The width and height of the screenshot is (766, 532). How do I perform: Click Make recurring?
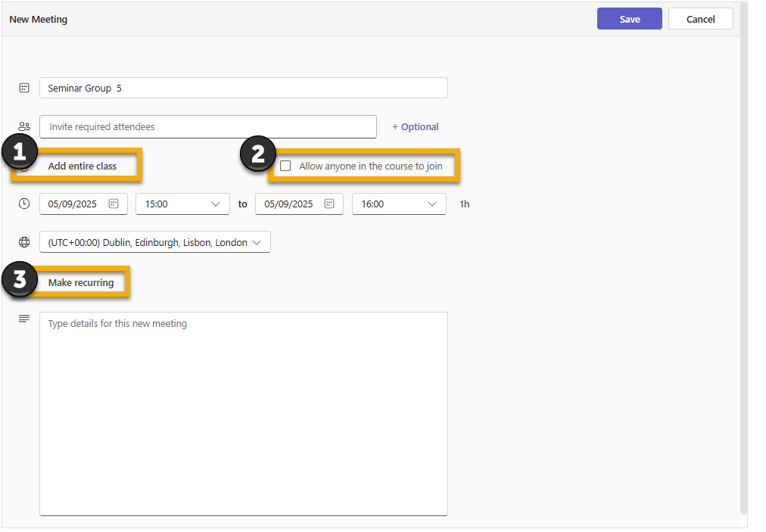(81, 282)
